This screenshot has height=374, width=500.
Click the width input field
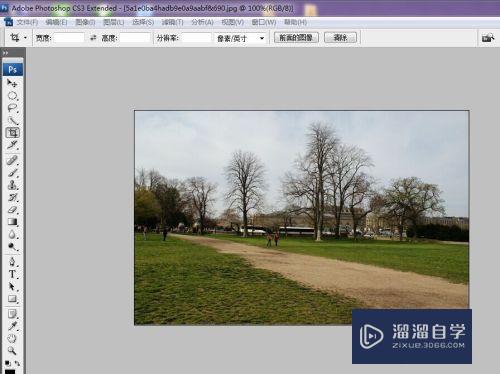coord(69,38)
